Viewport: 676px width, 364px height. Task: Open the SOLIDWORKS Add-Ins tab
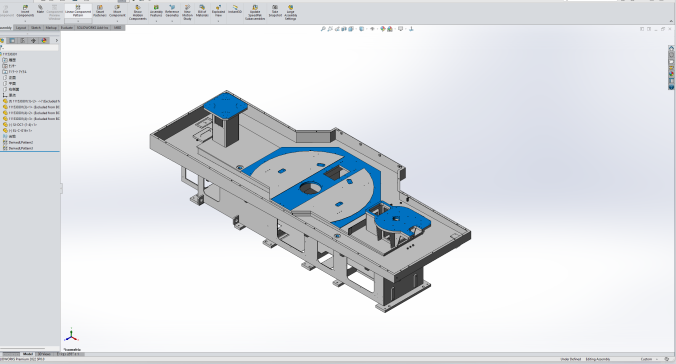pos(93,28)
